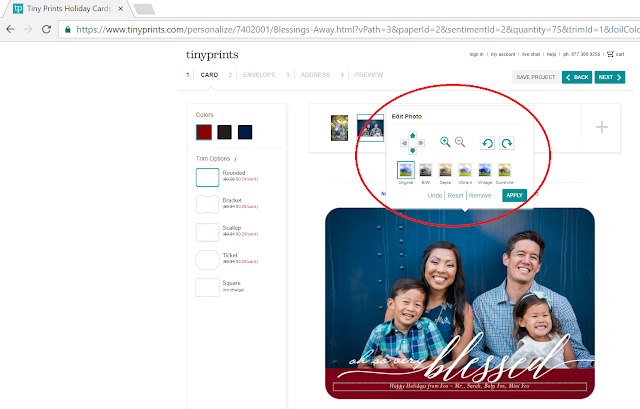Select the Tiny Prints Holiday Cards browser tab

point(68,8)
